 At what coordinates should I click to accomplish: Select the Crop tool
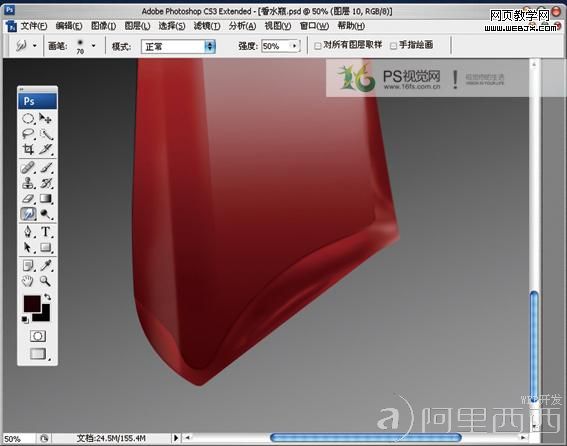28,149
